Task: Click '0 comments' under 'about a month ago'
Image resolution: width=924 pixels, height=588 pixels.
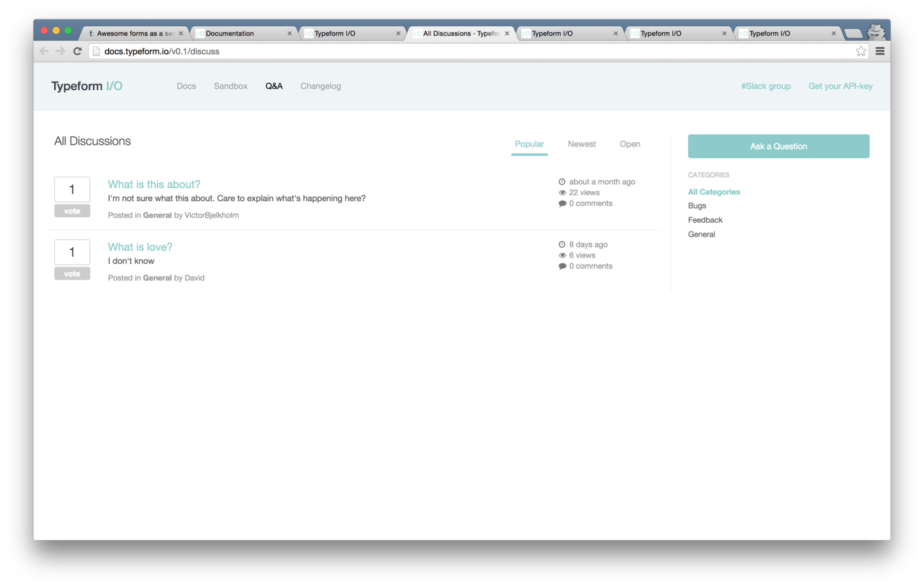Action: [591, 204]
